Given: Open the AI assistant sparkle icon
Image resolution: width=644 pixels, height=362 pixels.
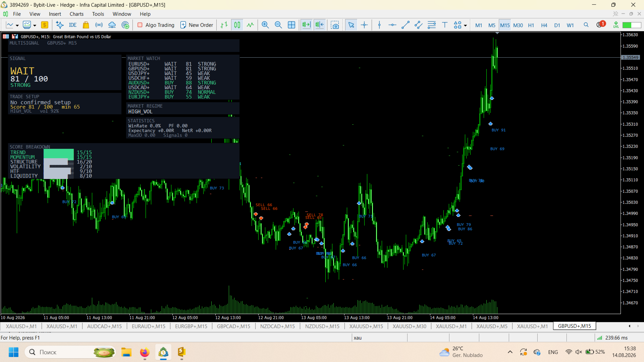Looking at the screenshot, I should tap(60, 25).
